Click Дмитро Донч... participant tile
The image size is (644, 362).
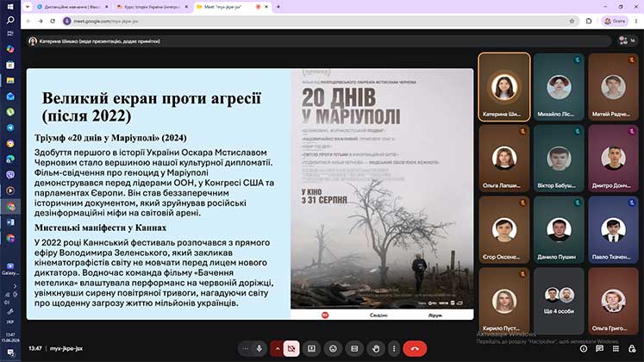(613, 159)
